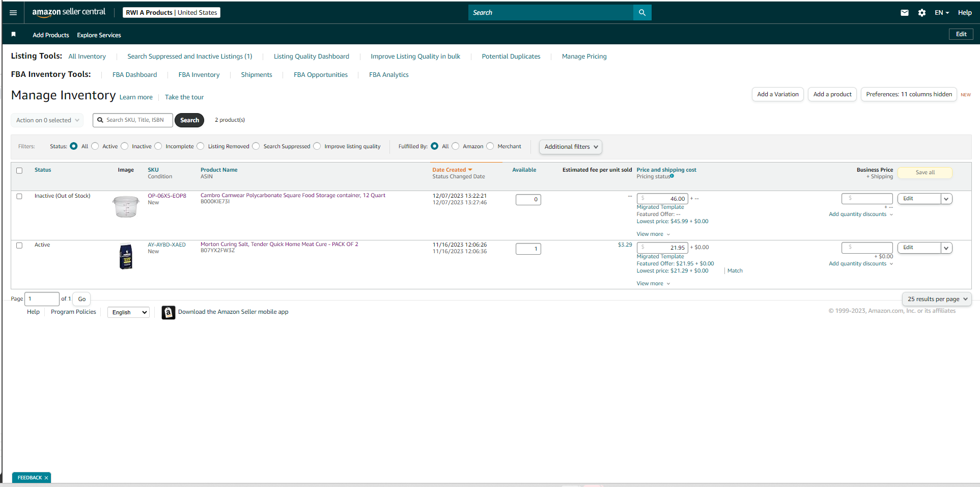Click the Morton available quantity field

(x=528, y=249)
